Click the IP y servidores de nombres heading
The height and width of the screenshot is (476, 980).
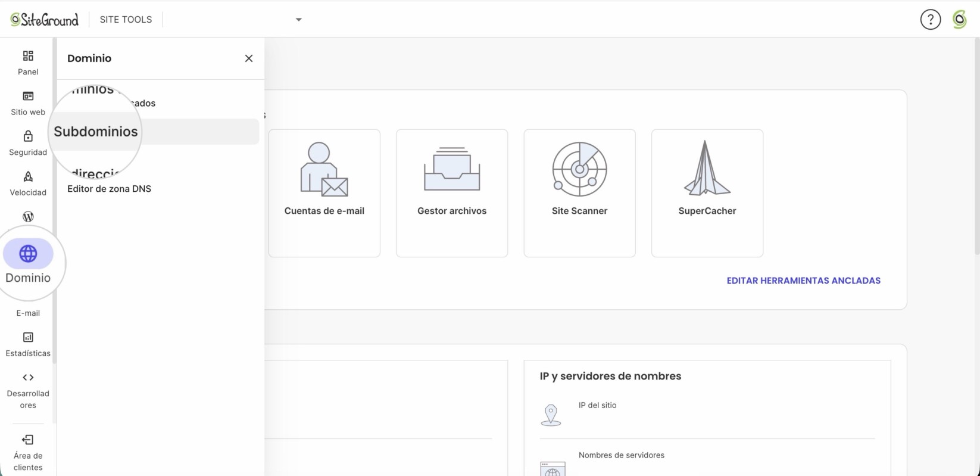[610, 376]
